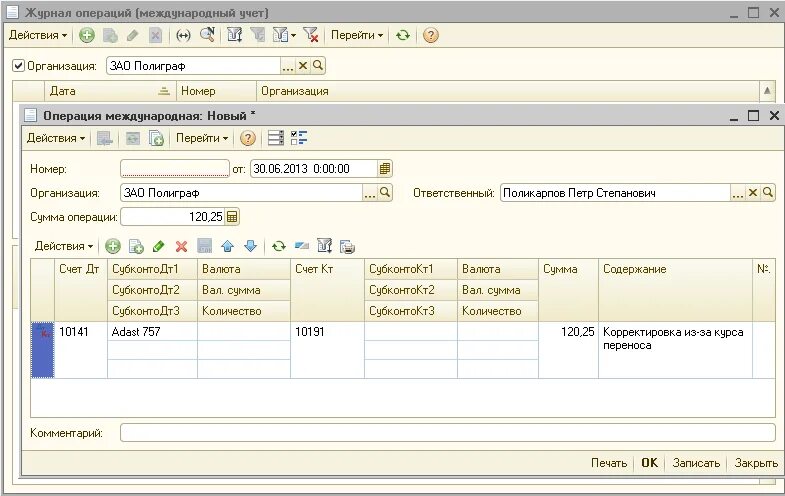Open search by number in journal toolbar
The width and height of the screenshot is (785, 496).
(207, 35)
